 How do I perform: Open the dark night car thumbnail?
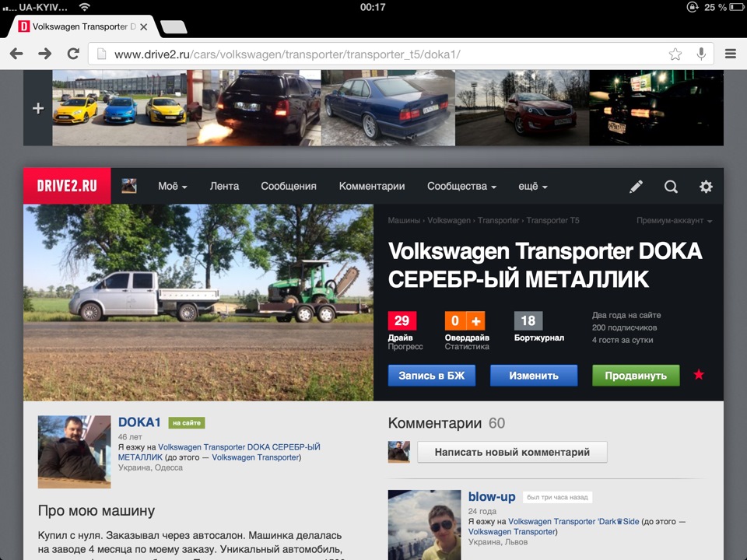pos(657,107)
